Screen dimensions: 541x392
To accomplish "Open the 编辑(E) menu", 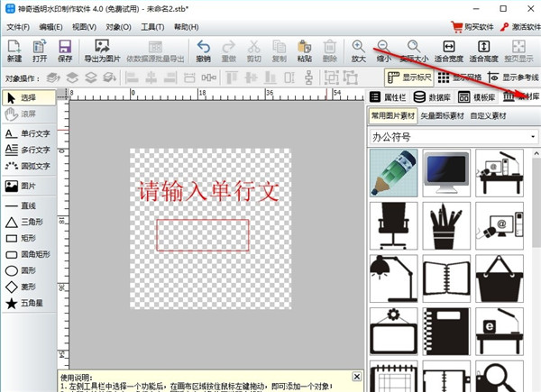I will (50, 27).
